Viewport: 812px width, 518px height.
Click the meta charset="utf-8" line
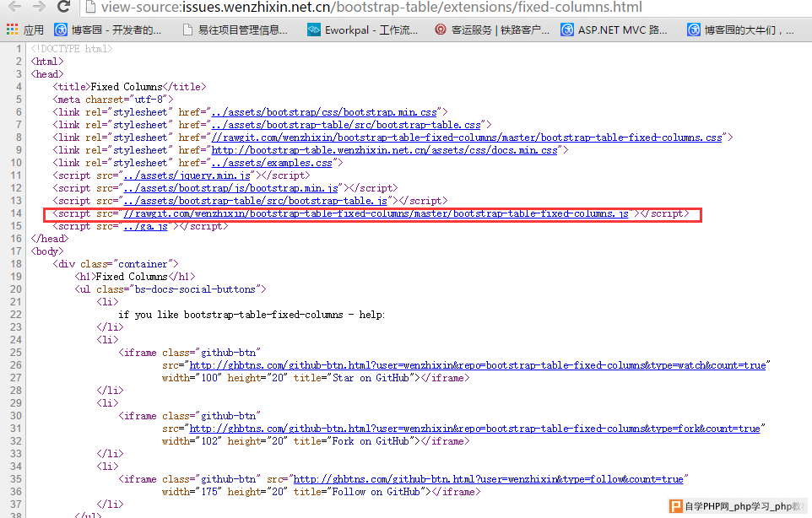coord(113,100)
